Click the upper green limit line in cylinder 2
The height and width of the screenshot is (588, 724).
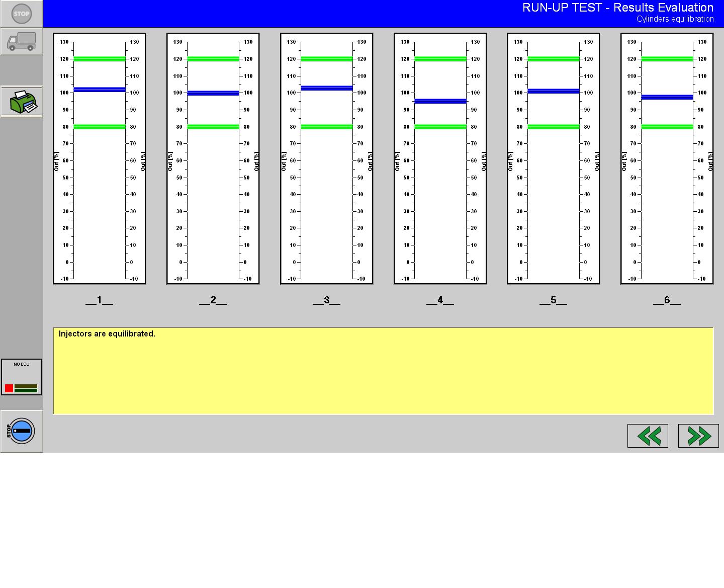[x=213, y=59]
